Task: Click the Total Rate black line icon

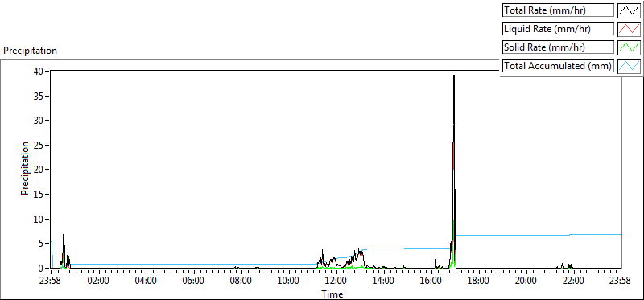Action: point(629,10)
